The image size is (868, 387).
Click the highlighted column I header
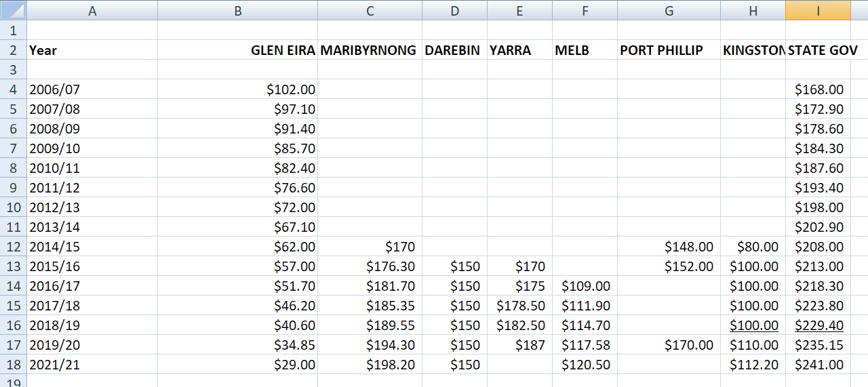818,10
